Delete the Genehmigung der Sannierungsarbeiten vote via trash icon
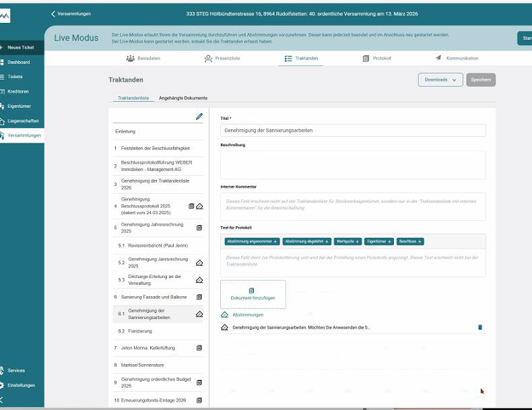532x410 pixels. point(480,327)
